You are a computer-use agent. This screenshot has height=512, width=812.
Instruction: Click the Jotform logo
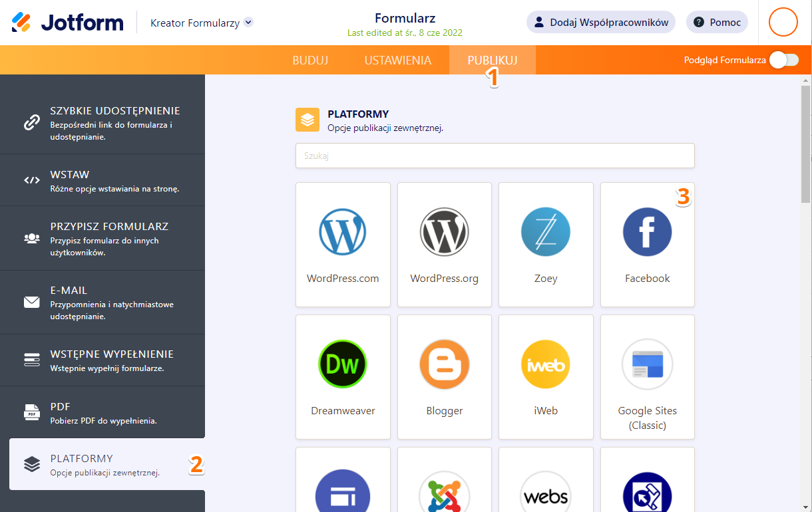coord(67,23)
